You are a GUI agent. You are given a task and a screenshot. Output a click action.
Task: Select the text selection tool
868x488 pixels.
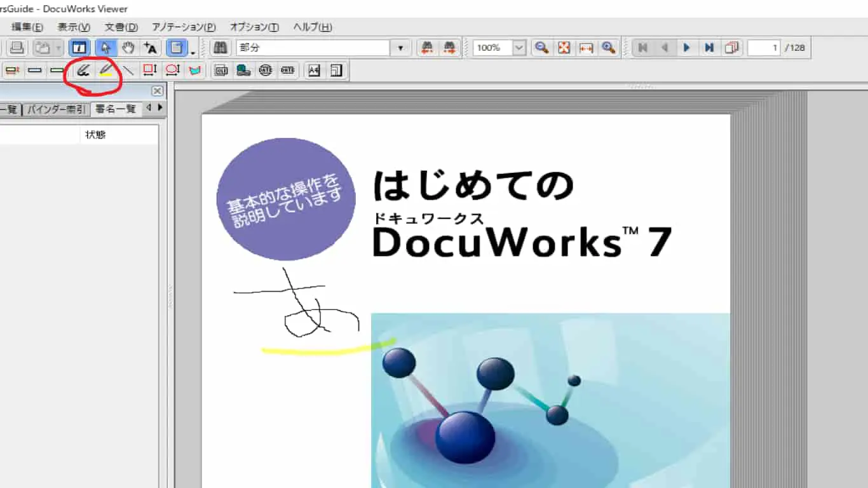pos(150,48)
